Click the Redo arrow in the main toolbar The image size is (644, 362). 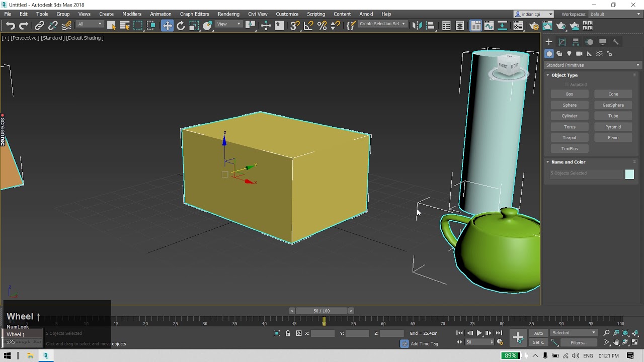pos(24,26)
